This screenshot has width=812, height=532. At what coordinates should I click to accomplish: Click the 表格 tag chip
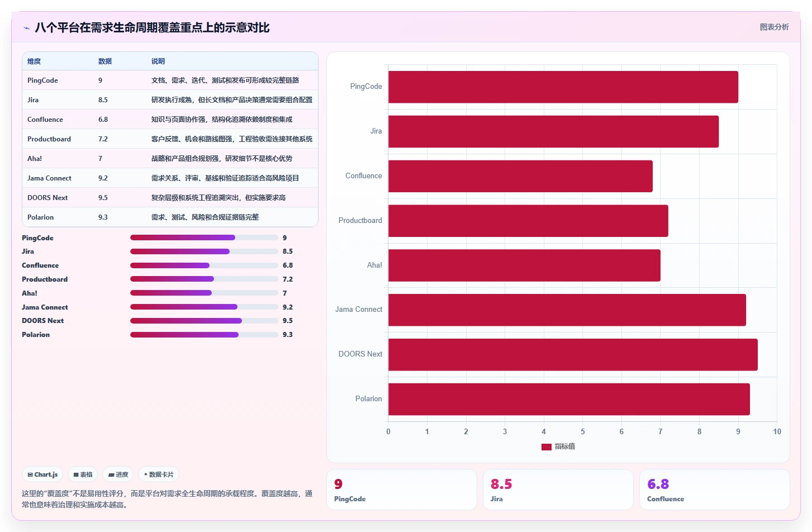coord(83,474)
